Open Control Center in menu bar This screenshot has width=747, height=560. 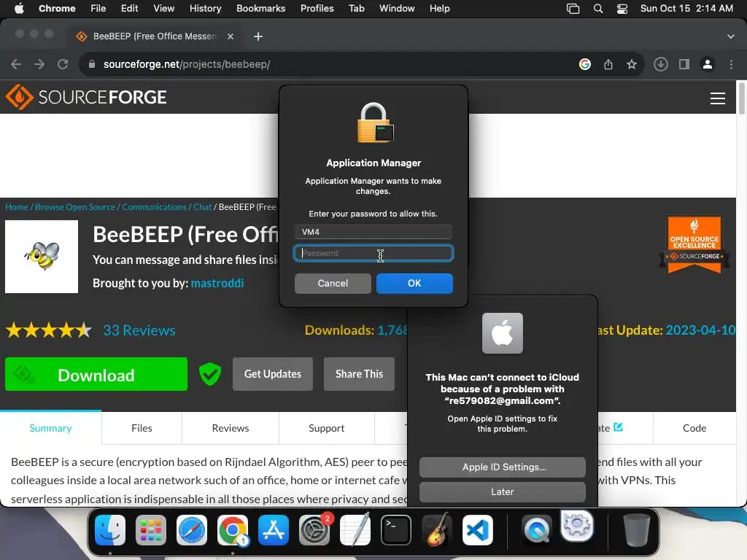[622, 8]
